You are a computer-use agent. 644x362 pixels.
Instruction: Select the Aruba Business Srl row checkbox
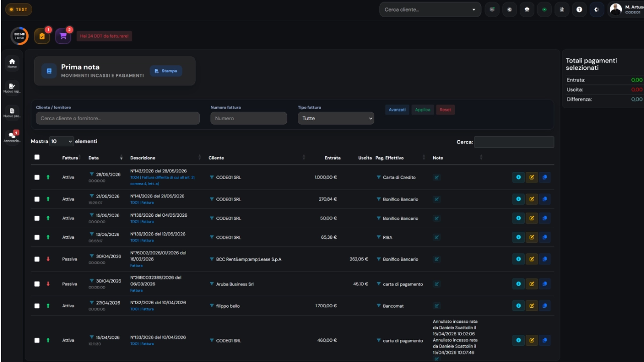pos(37,284)
